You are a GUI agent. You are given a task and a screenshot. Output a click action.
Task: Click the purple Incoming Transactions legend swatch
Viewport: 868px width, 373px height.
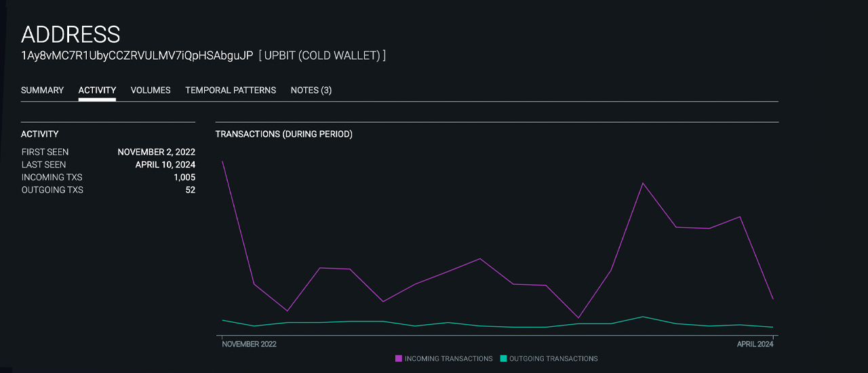tap(399, 359)
